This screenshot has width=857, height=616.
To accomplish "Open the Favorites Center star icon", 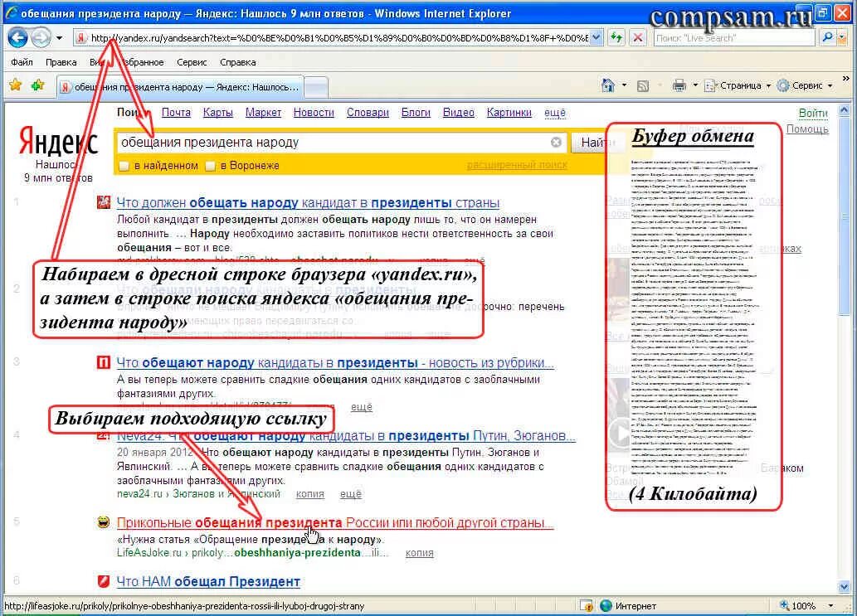I will tap(15, 85).
